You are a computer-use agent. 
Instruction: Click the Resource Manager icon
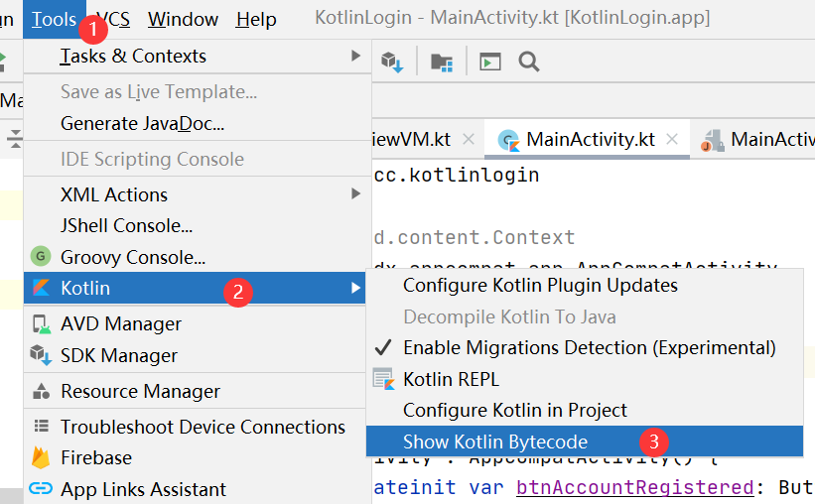point(41,391)
